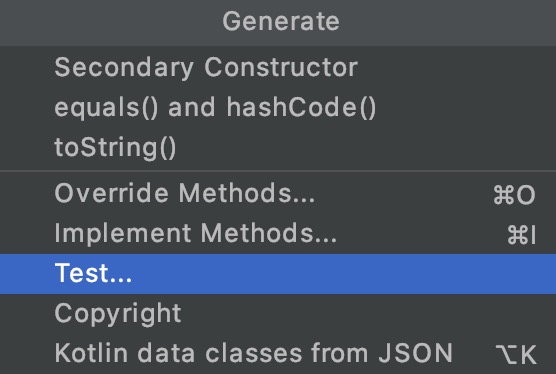
Task: Select the toString() row in the list
Action: [278, 147]
